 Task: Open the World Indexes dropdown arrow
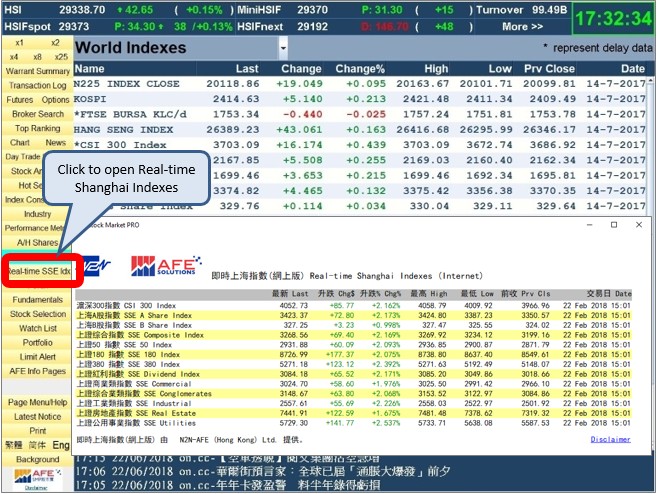[283, 48]
